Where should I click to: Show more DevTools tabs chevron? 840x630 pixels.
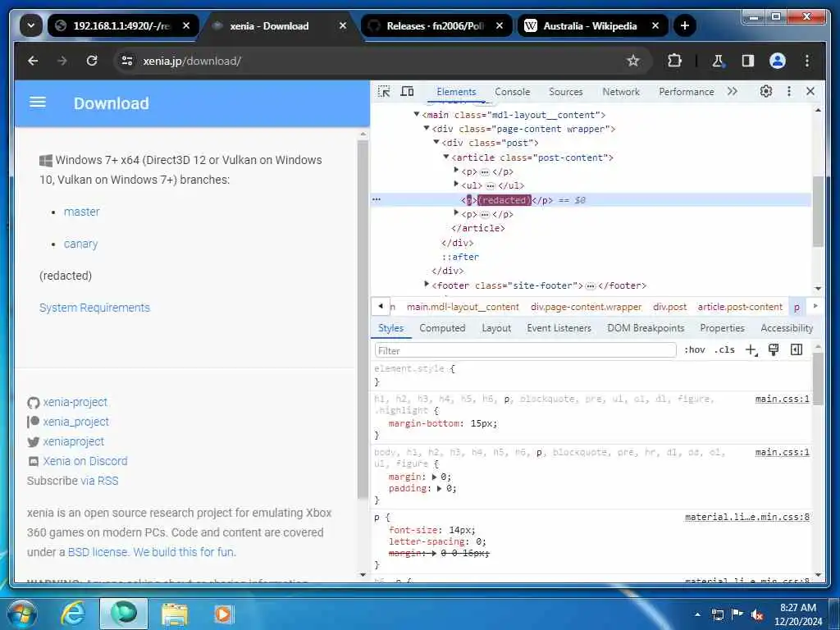(733, 92)
